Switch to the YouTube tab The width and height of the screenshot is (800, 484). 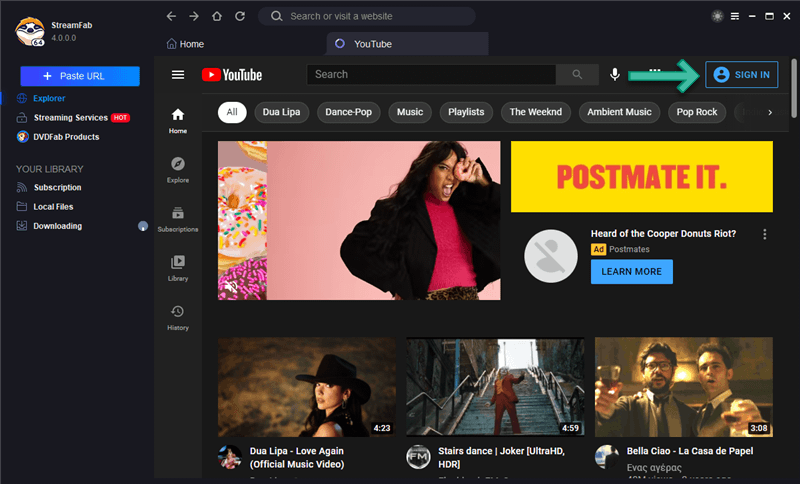click(x=407, y=44)
